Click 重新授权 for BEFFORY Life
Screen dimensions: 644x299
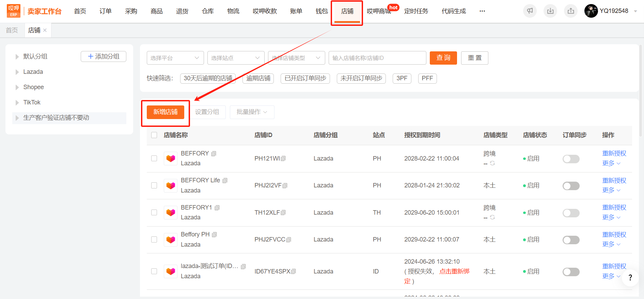point(614,181)
